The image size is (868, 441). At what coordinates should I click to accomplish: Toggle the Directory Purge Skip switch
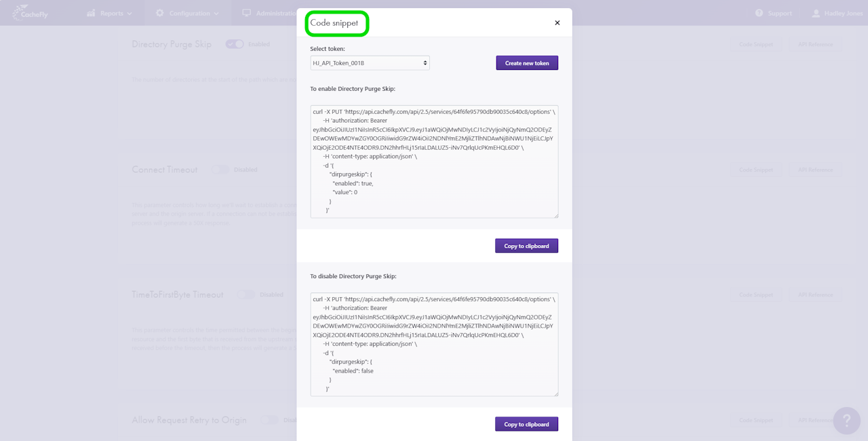pyautogui.click(x=235, y=44)
